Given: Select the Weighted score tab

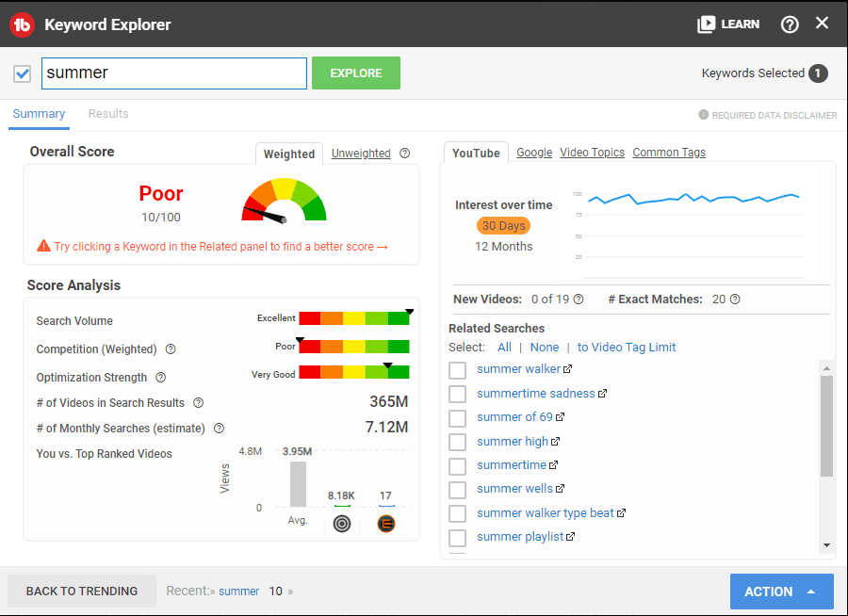Looking at the screenshot, I should (289, 154).
